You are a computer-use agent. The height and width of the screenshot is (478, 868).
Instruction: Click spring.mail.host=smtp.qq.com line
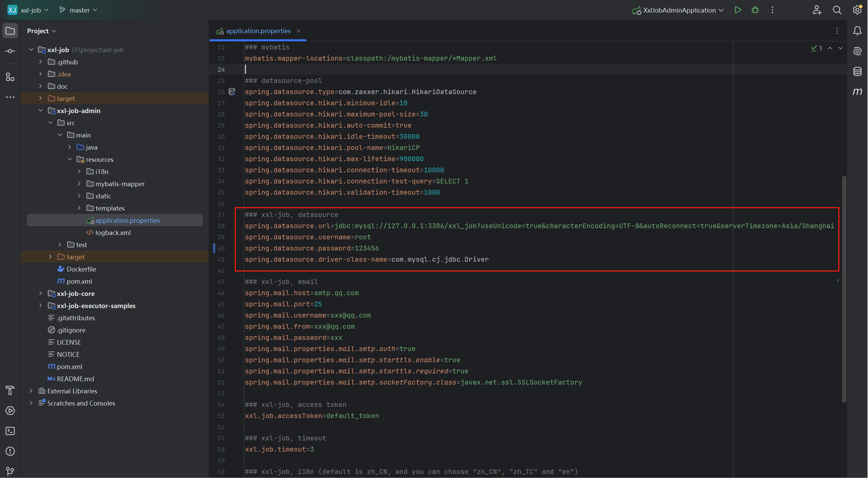(302, 293)
